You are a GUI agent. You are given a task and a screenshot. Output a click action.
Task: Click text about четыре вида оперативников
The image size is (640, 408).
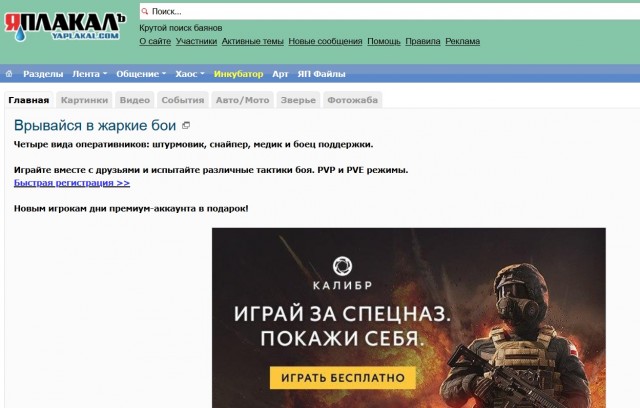point(193,144)
